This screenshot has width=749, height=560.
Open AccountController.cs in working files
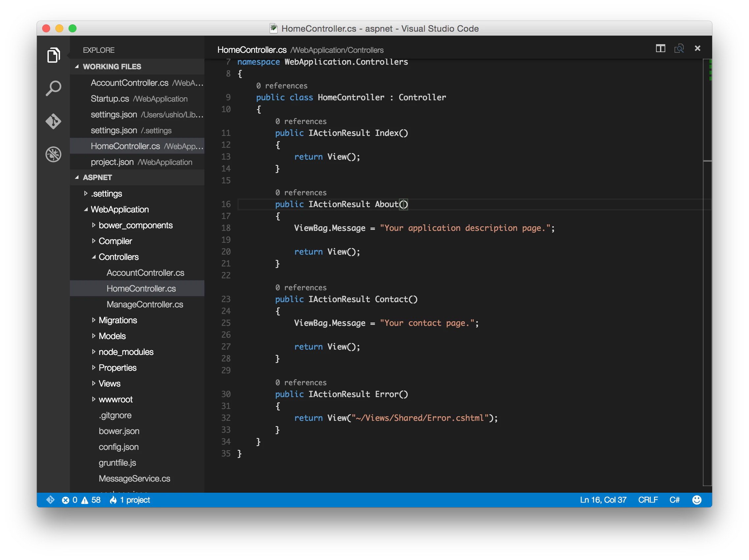tap(137, 83)
